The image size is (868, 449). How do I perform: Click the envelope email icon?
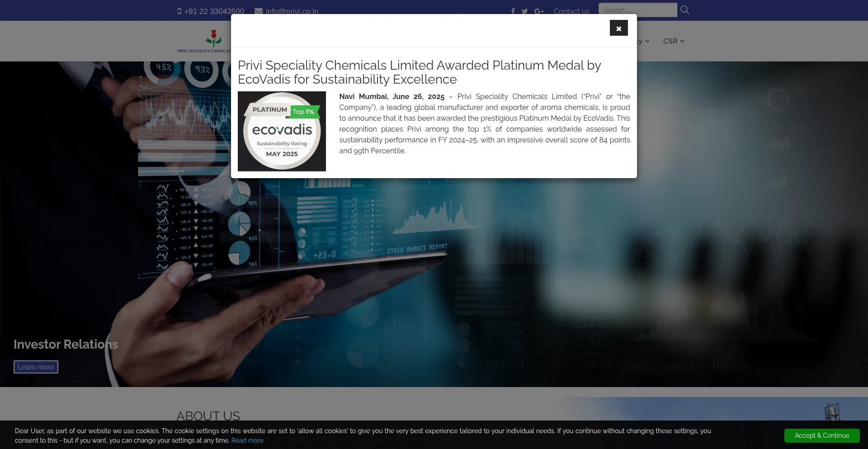pyautogui.click(x=259, y=11)
